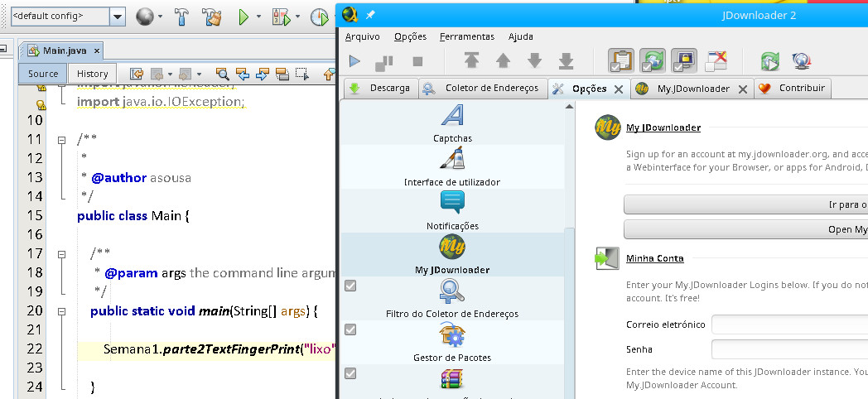Image resolution: width=868 pixels, height=399 pixels.
Task: Toggle Filtro do Coletor de Endereços checkbox
Action: pos(350,286)
